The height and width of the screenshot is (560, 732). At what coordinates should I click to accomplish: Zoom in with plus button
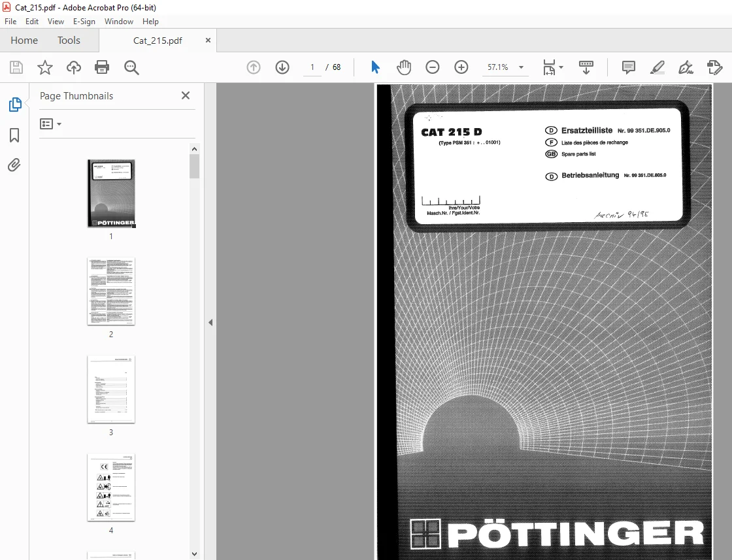(x=461, y=67)
